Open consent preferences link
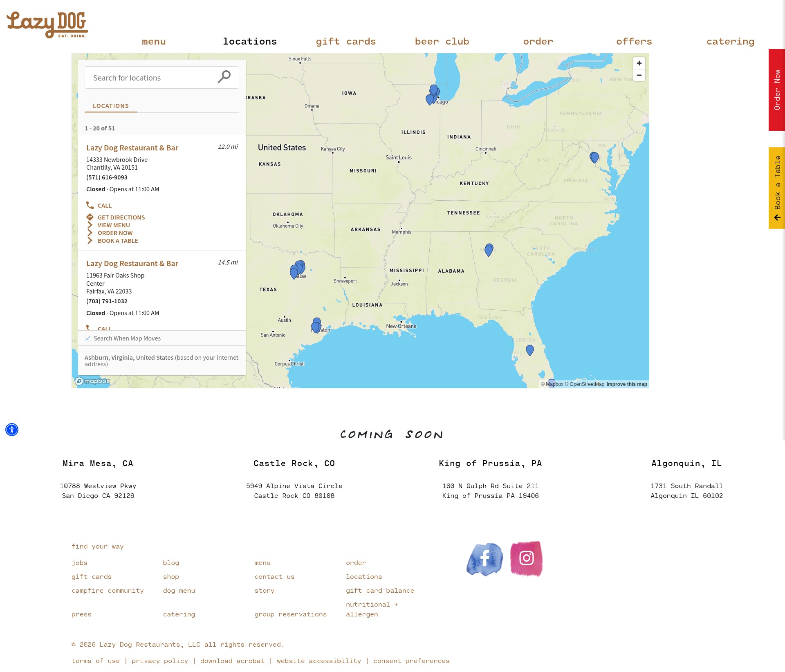785x672 pixels. (x=411, y=661)
